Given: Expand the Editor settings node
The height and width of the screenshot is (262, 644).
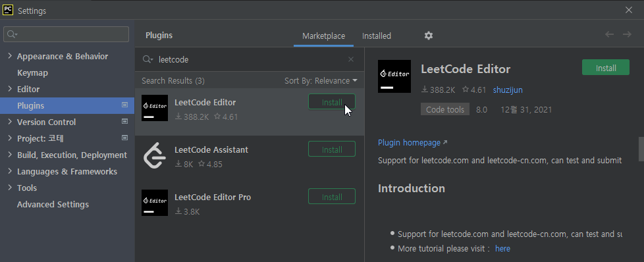Looking at the screenshot, I should [10, 89].
